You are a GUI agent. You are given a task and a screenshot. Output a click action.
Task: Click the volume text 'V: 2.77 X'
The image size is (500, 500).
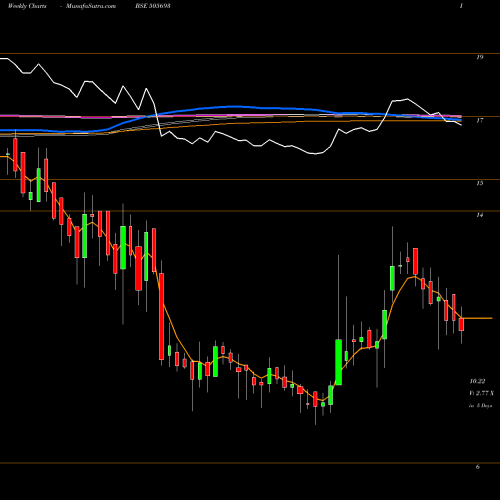tap(481, 393)
